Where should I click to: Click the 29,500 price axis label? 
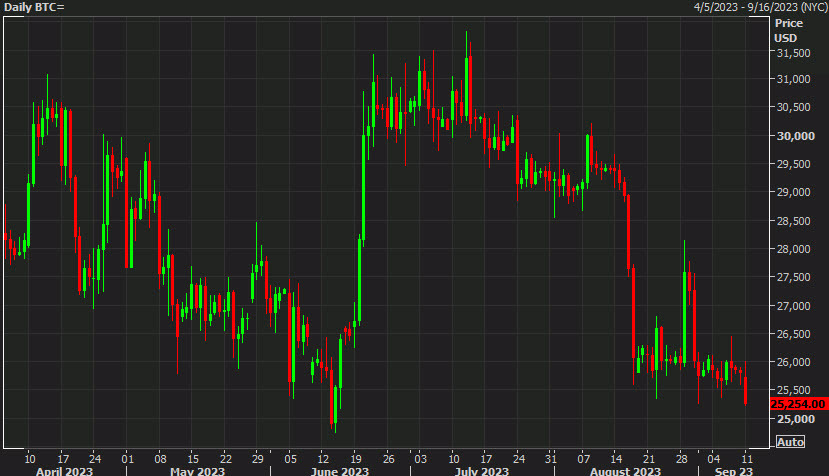click(x=793, y=164)
